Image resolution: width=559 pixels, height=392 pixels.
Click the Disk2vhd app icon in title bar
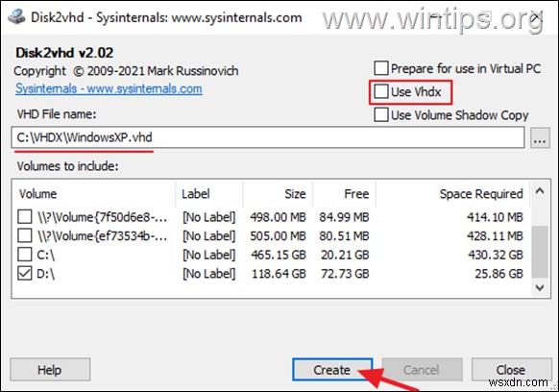click(16, 16)
